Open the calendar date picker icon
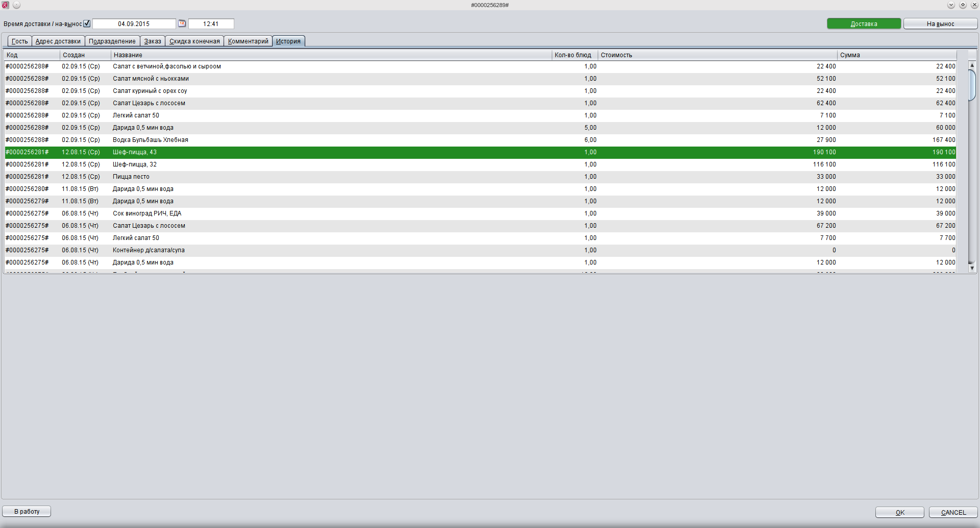Viewport: 980px width, 528px height. tap(182, 23)
